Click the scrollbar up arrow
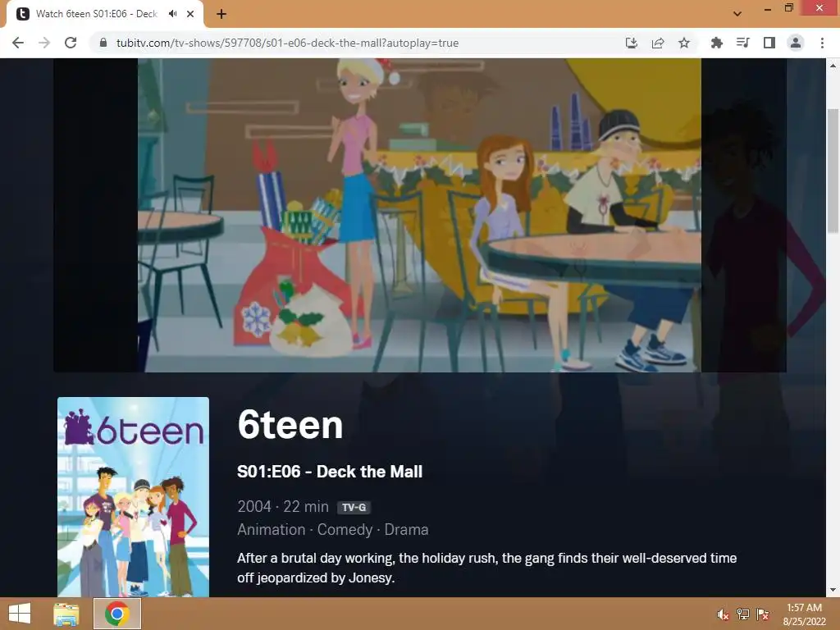Image resolution: width=840 pixels, height=630 pixels. click(x=833, y=66)
